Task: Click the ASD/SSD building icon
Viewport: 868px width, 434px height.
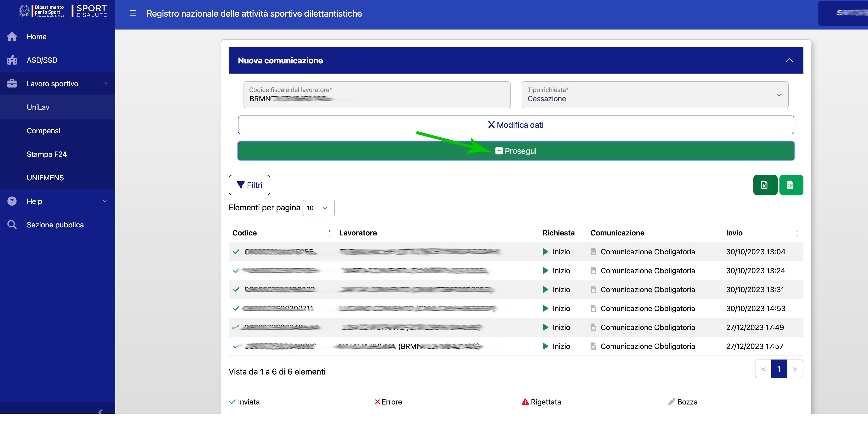Action: [x=12, y=60]
